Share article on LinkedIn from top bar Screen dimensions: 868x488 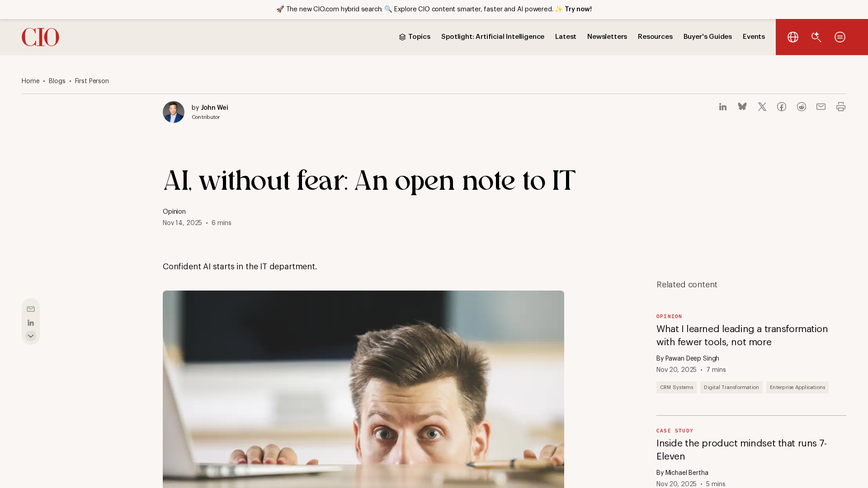723,107
